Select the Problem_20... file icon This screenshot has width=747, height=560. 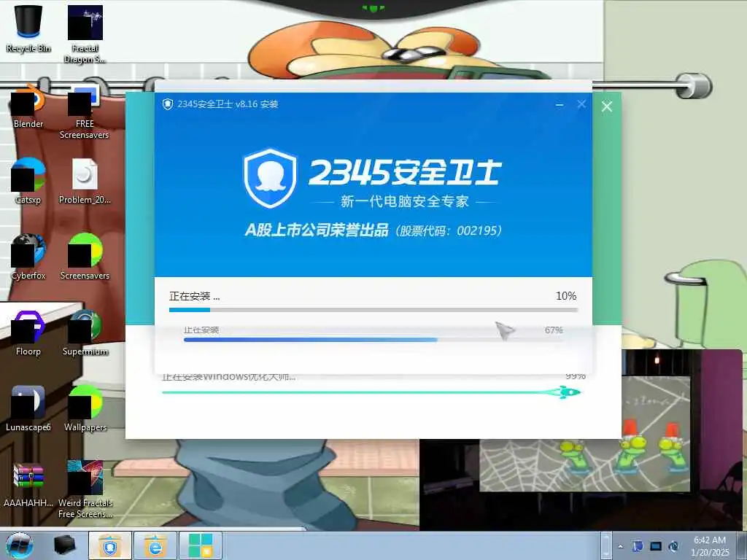(85, 182)
